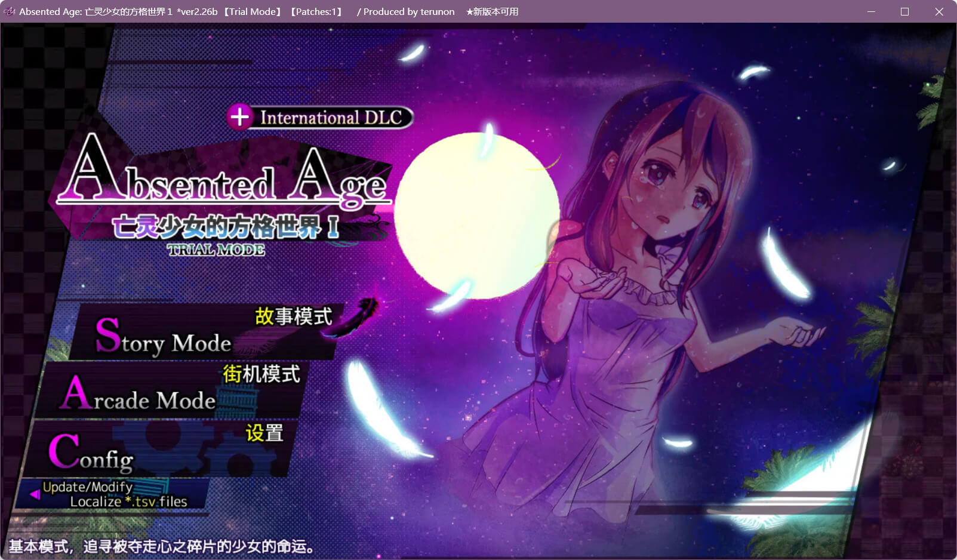
Task: Open the Config settings menu
Action: click(91, 453)
